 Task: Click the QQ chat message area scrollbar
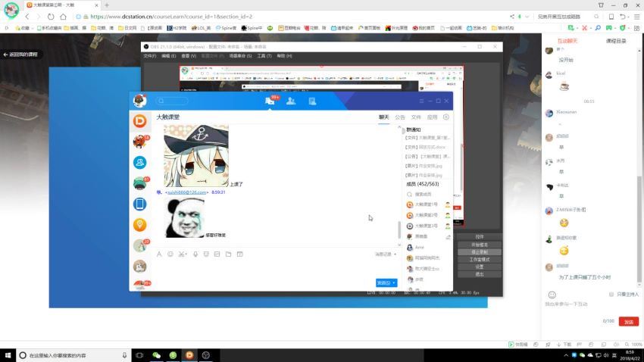point(399,229)
